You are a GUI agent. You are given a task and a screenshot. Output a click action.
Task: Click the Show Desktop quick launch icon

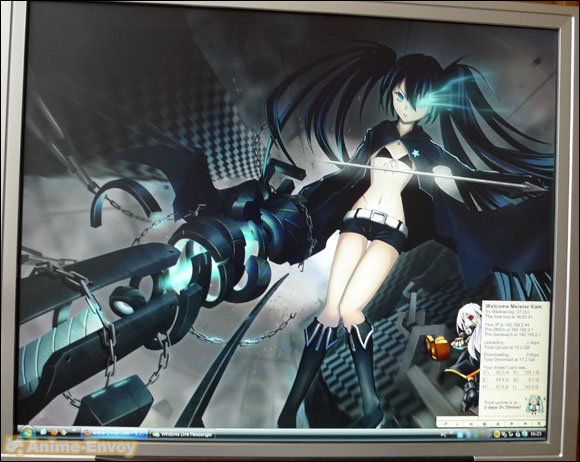43,431
